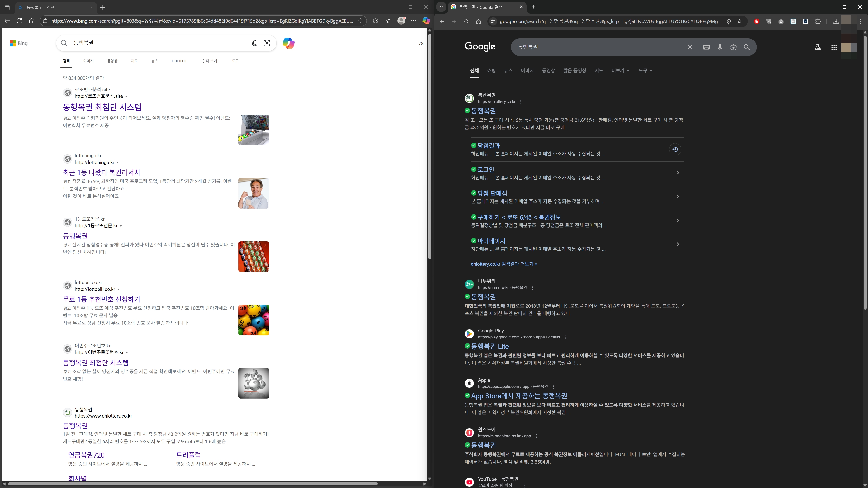The width and height of the screenshot is (868, 488).
Task: Add the Bing page to favorites star
Action: (x=361, y=21)
